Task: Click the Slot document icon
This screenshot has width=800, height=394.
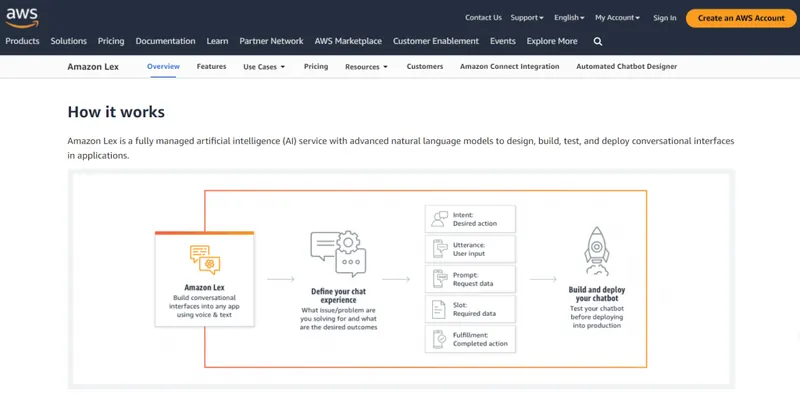Action: (x=439, y=309)
